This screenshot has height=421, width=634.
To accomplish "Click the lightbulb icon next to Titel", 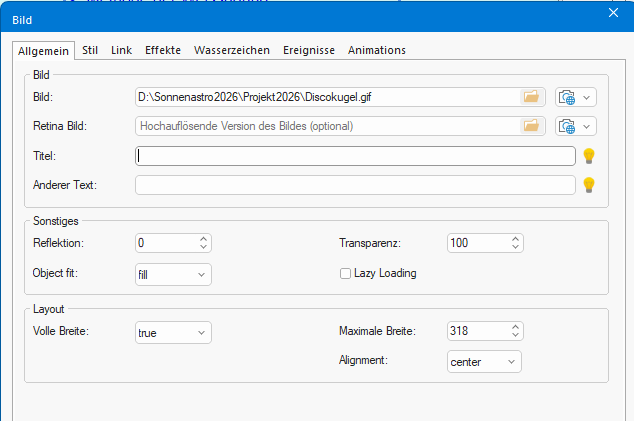I will [590, 156].
